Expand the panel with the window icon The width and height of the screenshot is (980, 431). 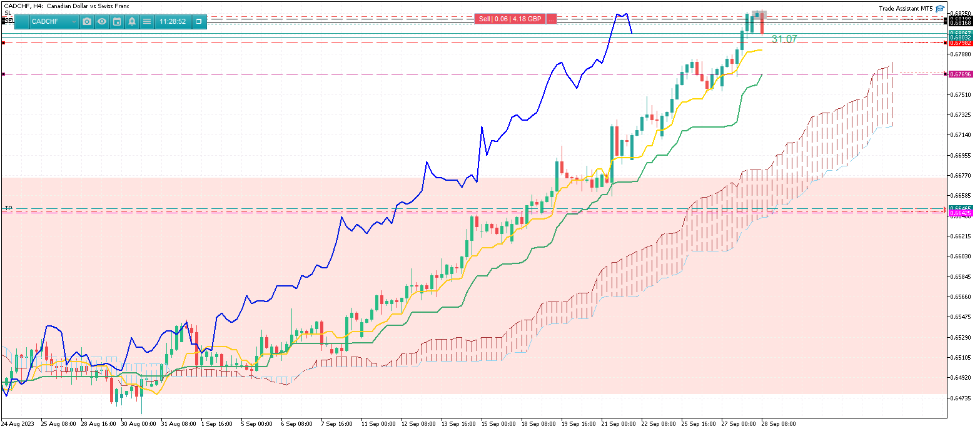(198, 21)
